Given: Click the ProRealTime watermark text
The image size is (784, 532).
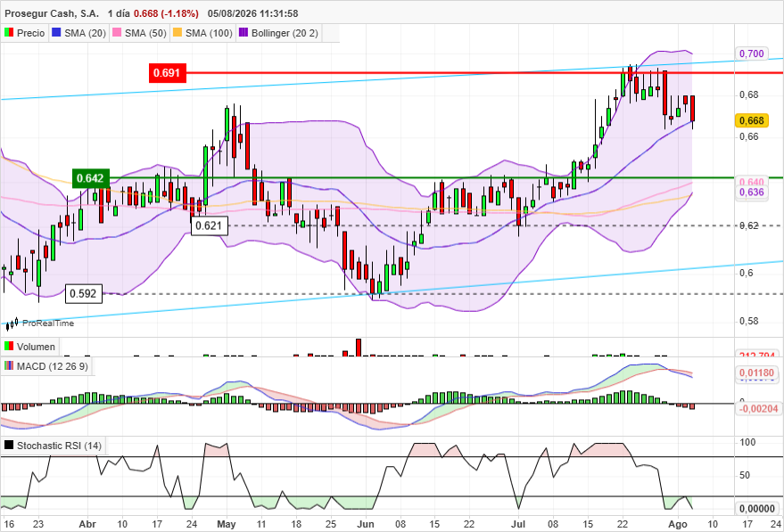Looking at the screenshot, I should point(48,323).
